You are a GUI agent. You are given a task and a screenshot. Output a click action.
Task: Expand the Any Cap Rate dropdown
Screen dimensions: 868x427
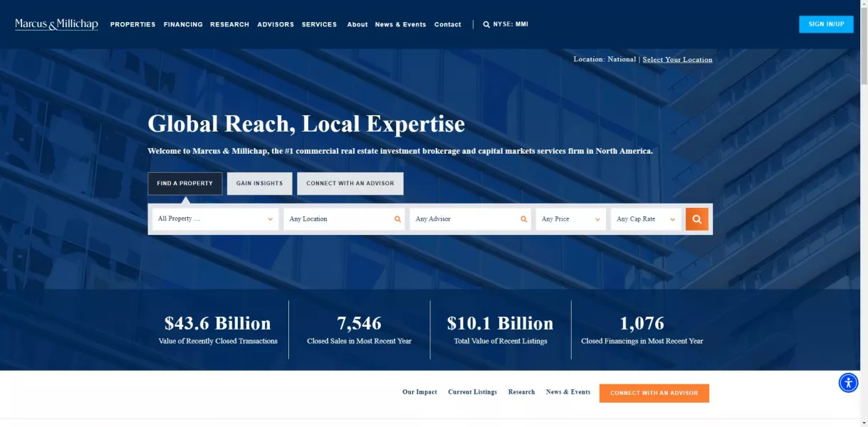tap(646, 219)
